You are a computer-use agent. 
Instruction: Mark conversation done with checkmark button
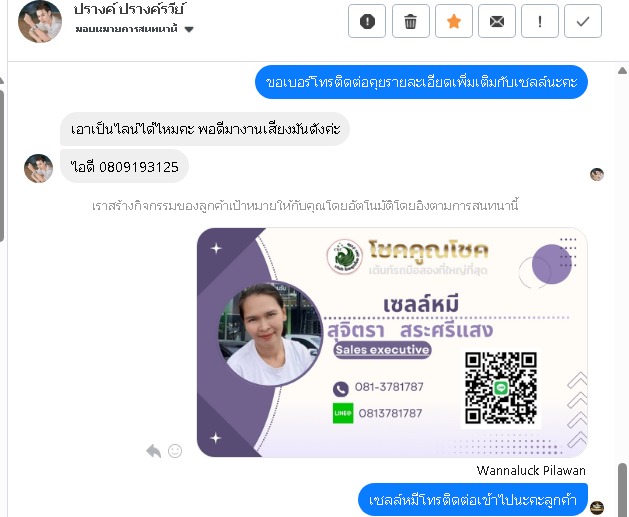click(x=583, y=21)
